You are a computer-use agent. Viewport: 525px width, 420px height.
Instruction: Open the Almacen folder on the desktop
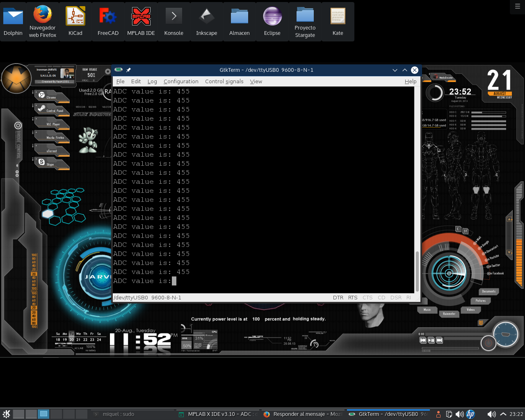(240, 21)
